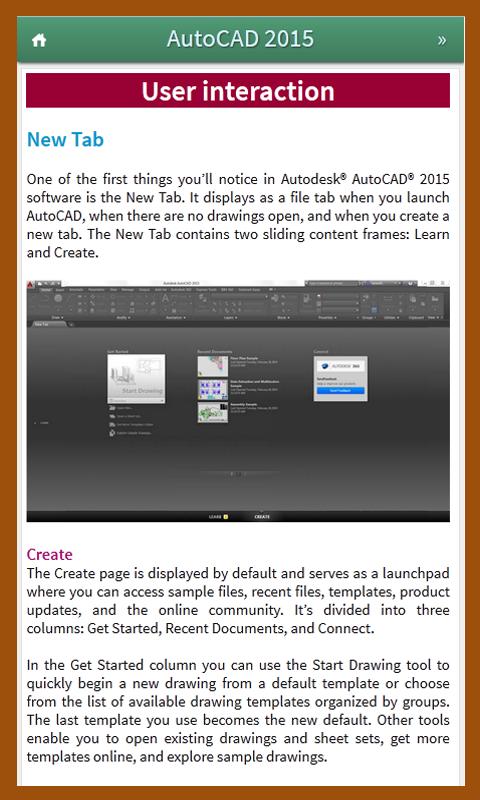Click the Autodesk 360 card logo

341,366
